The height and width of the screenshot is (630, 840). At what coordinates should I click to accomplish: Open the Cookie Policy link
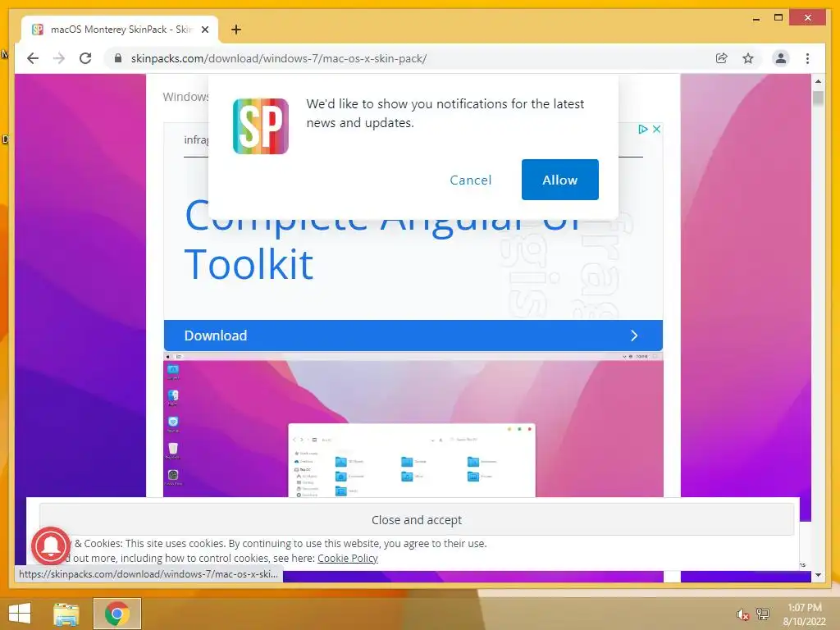[x=348, y=558]
